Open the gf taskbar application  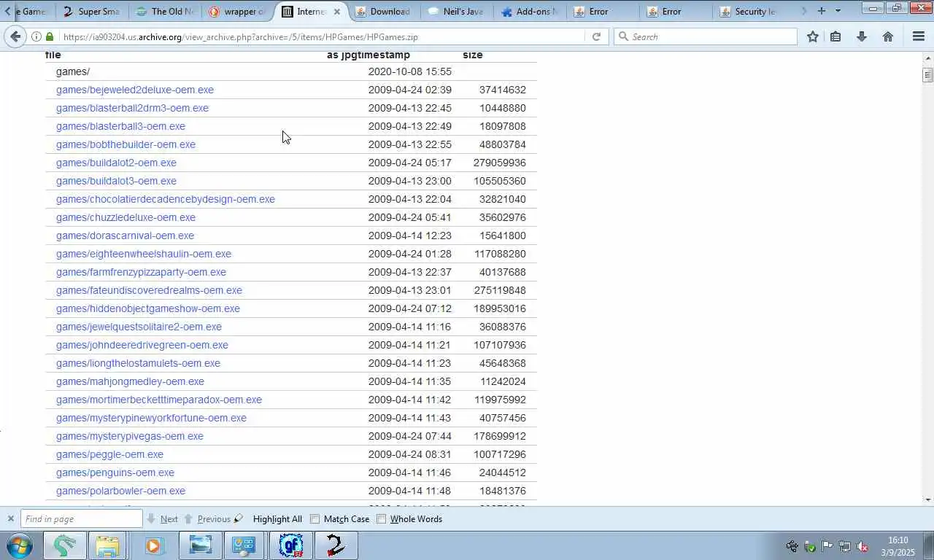[x=291, y=545]
